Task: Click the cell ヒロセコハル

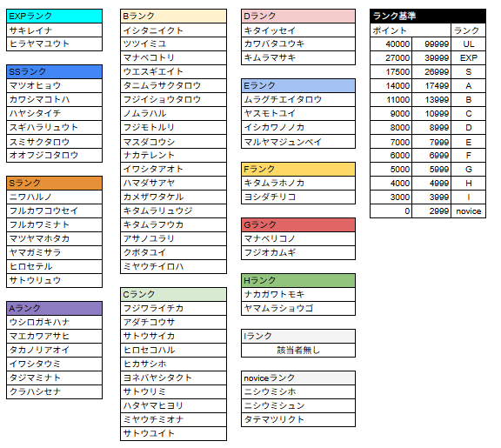Action: [x=173, y=351]
